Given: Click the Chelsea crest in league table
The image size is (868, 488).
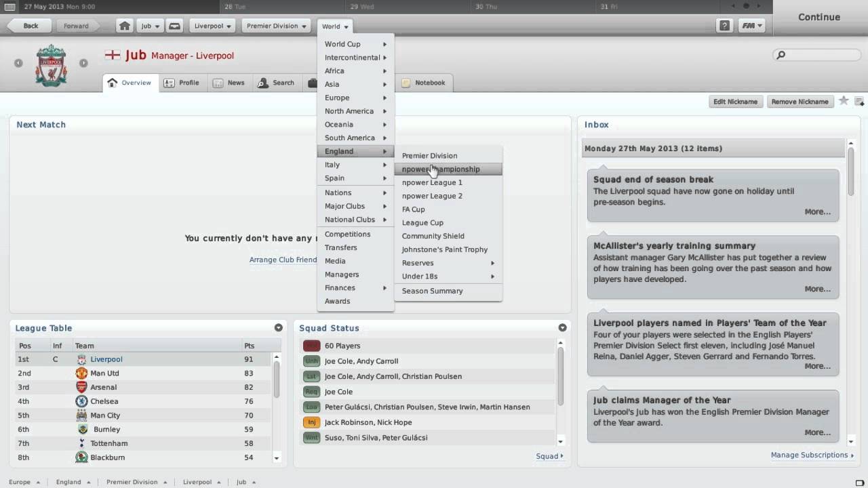Looking at the screenshot, I should 81,401.
